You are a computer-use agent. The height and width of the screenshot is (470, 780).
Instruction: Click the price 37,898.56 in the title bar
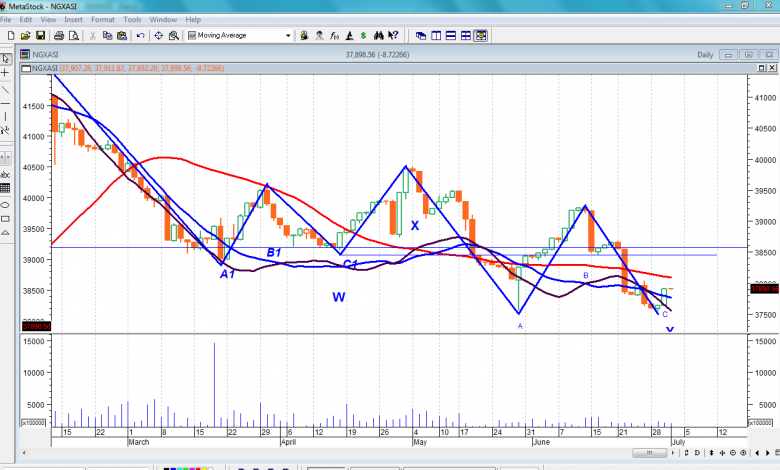360,54
